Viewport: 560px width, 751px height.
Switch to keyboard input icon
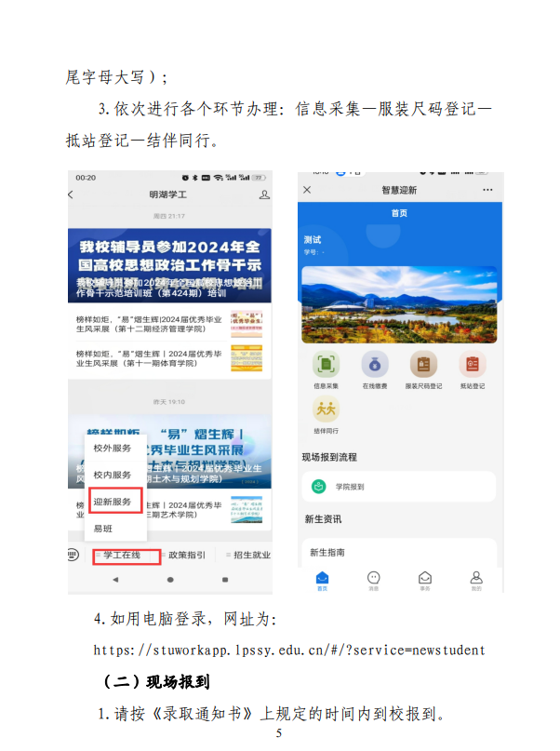pyautogui.click(x=73, y=555)
